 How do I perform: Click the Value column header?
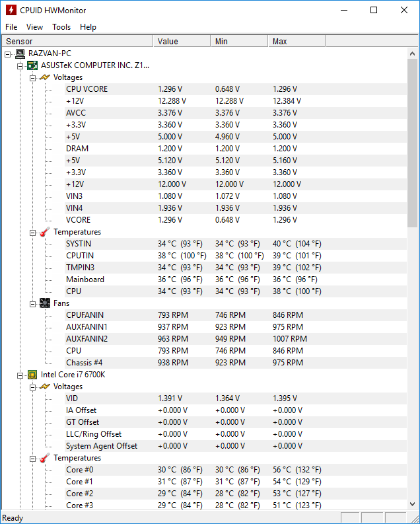click(x=182, y=41)
